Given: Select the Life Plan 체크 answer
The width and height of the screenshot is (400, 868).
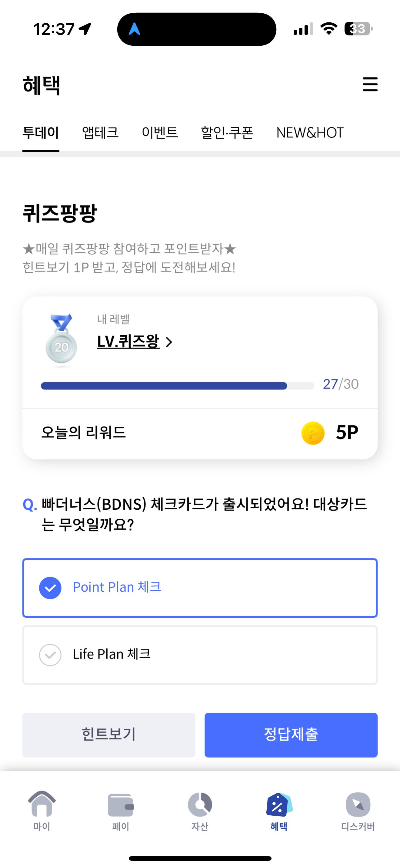Looking at the screenshot, I should pos(200,655).
